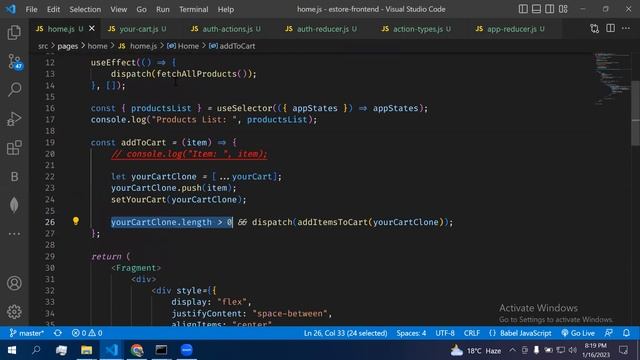Image resolution: width=640 pixels, height=360 pixels.
Task: Open Run and Debug view
Action: [x=14, y=119]
